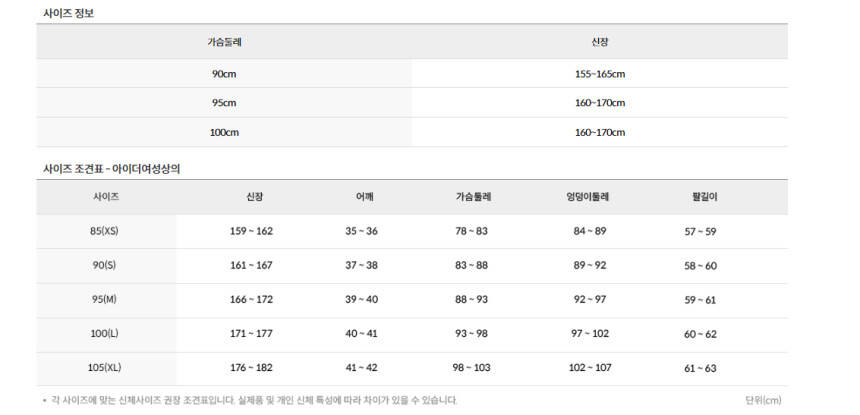Image resolution: width=860 pixels, height=415 pixels.
Task: Click the 39 ~ 40 shoulder cell
Action: pyautogui.click(x=361, y=300)
